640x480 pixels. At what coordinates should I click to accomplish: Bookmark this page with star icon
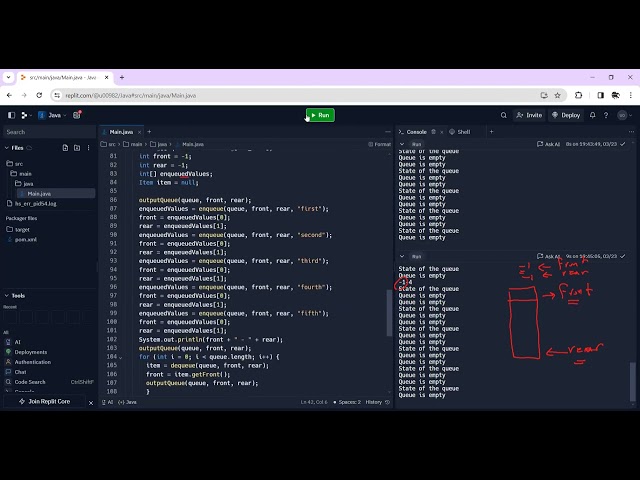(x=558, y=95)
